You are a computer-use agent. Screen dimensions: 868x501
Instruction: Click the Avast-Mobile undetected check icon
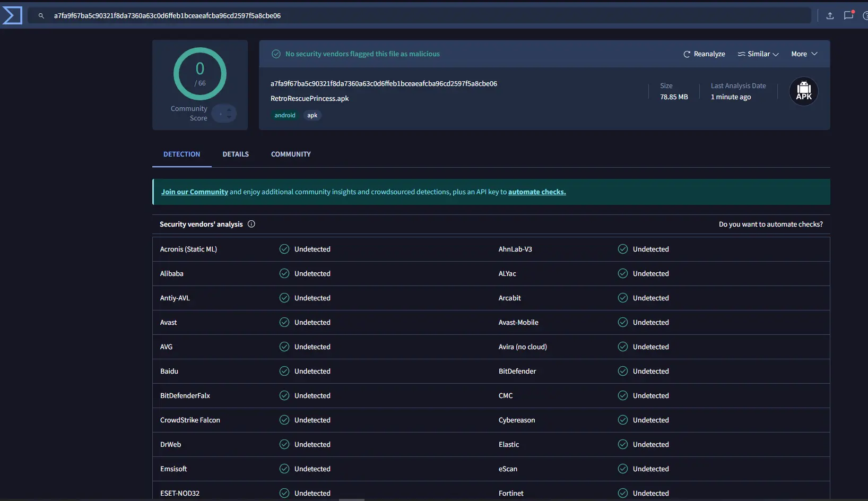(623, 322)
